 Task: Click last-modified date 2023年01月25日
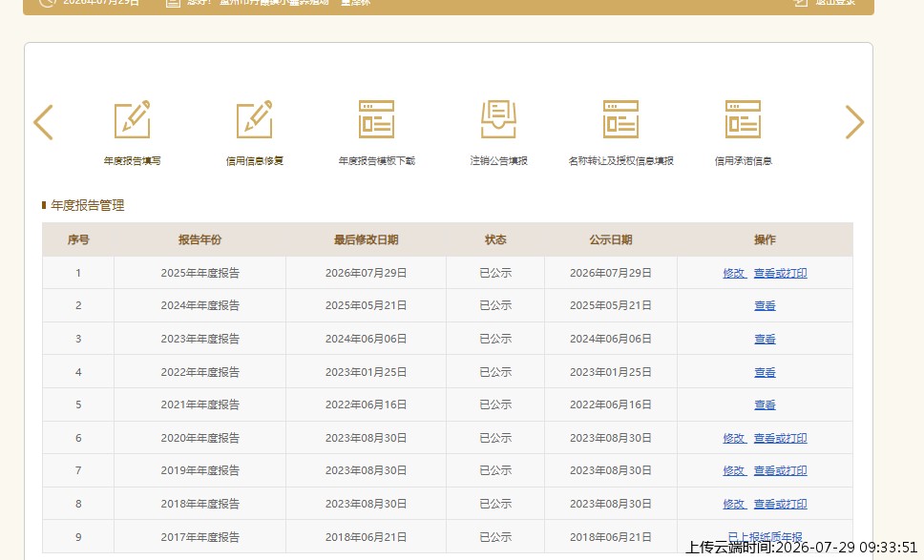(366, 373)
